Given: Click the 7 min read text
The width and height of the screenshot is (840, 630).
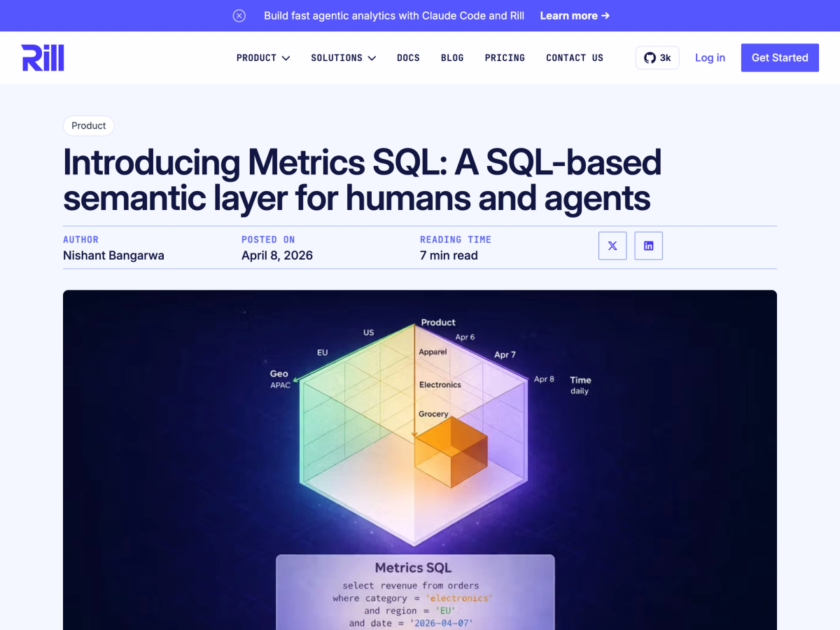Looking at the screenshot, I should click(x=449, y=255).
